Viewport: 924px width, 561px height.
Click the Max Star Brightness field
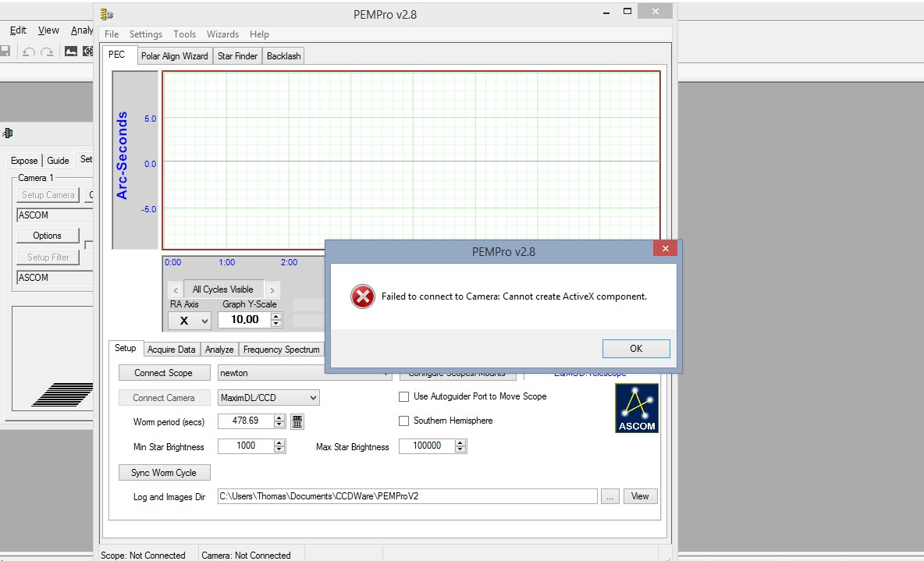(427, 446)
